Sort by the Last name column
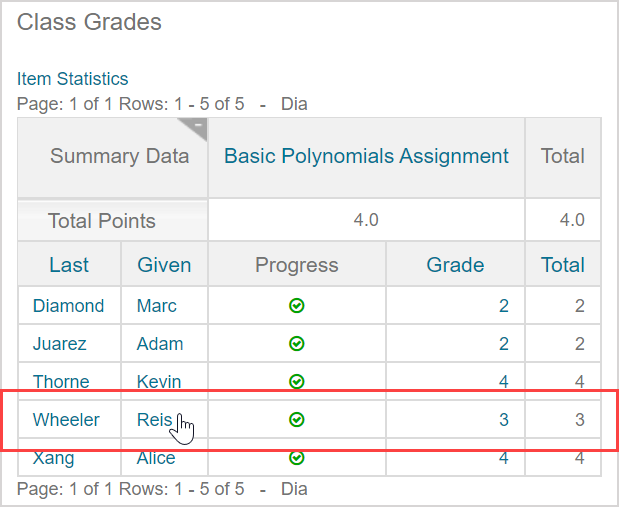 point(69,265)
